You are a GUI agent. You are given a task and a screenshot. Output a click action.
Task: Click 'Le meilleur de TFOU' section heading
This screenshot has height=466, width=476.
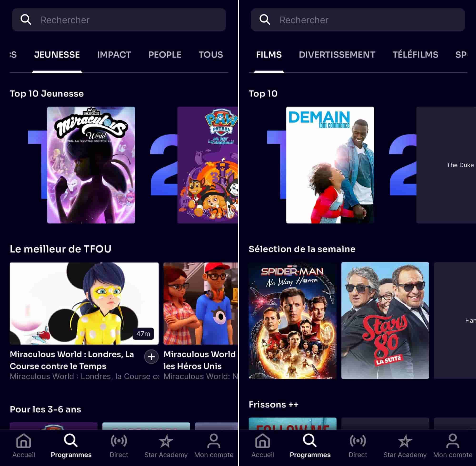tap(60, 249)
